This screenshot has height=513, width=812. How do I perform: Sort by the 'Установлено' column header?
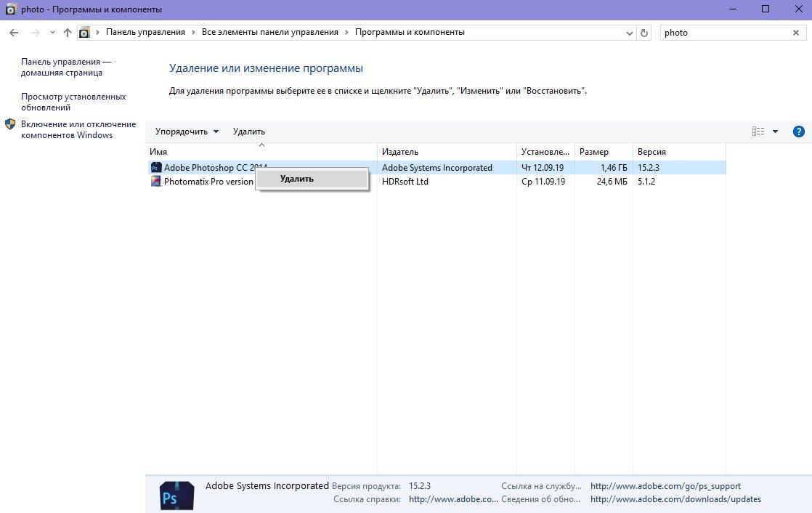pyautogui.click(x=545, y=152)
